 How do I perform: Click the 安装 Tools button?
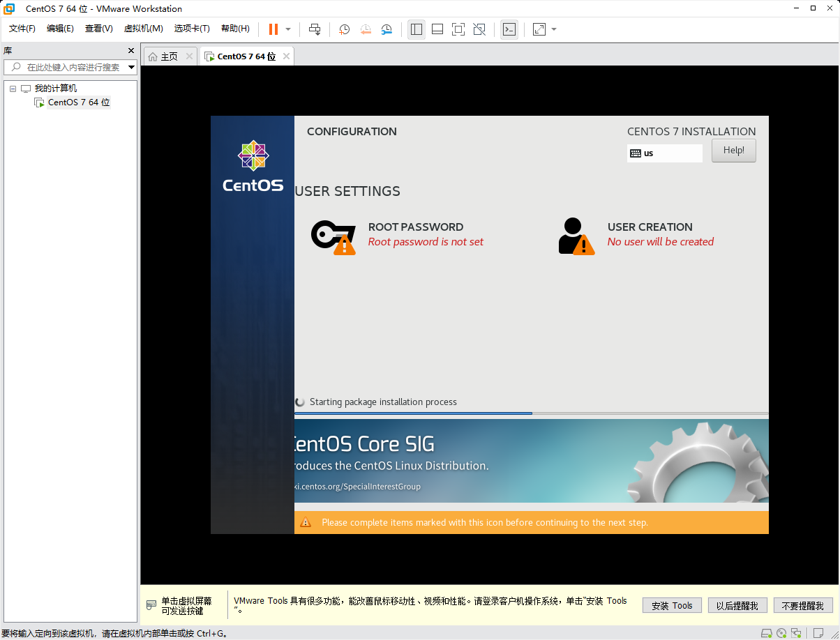pos(672,606)
